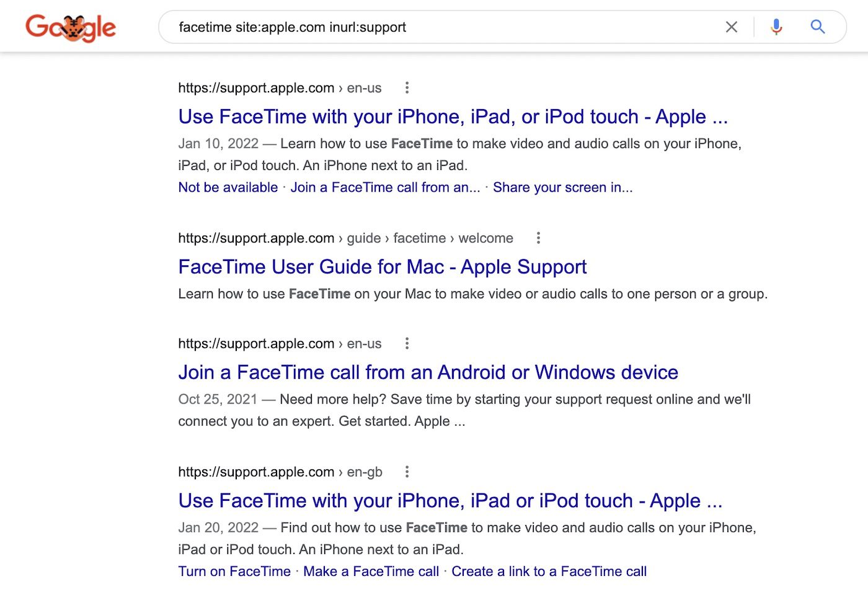Click the 'Not be available' sitelink
Screen dimensions: 868x592
point(228,187)
